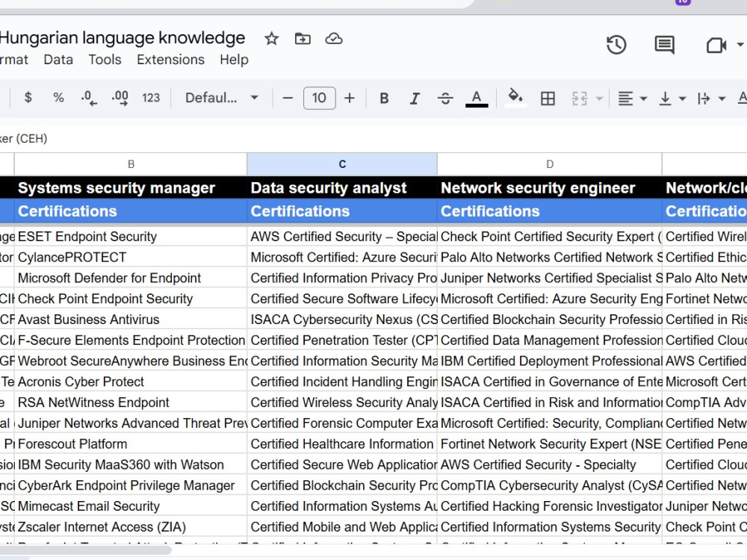Select Avast Business Antivirus cell
747x560 pixels.
click(131, 320)
